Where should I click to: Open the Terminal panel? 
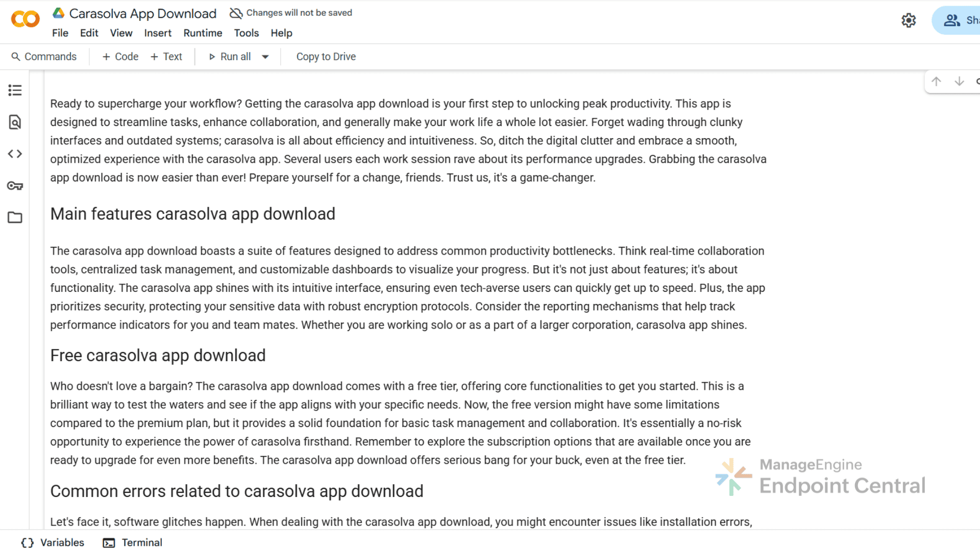pos(133,542)
